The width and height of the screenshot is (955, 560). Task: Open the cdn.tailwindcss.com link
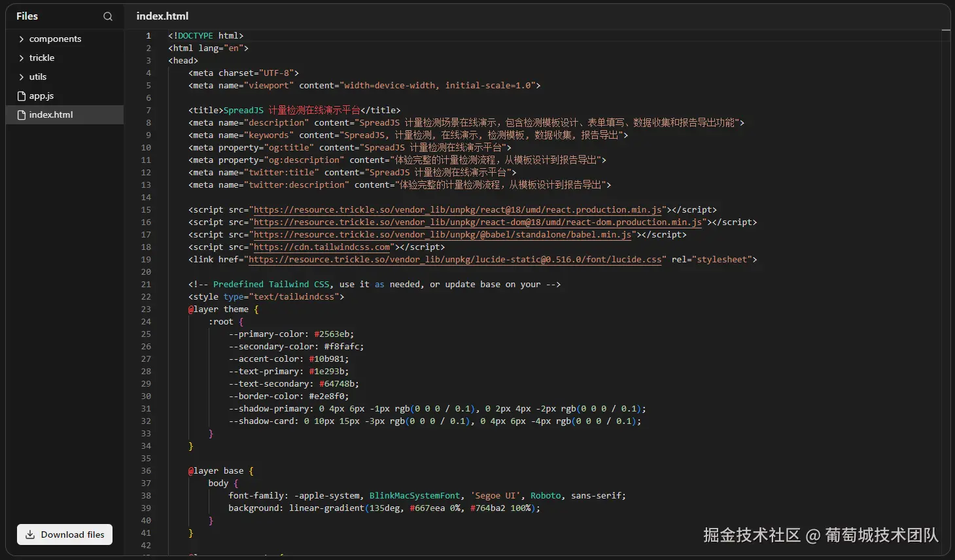(322, 247)
